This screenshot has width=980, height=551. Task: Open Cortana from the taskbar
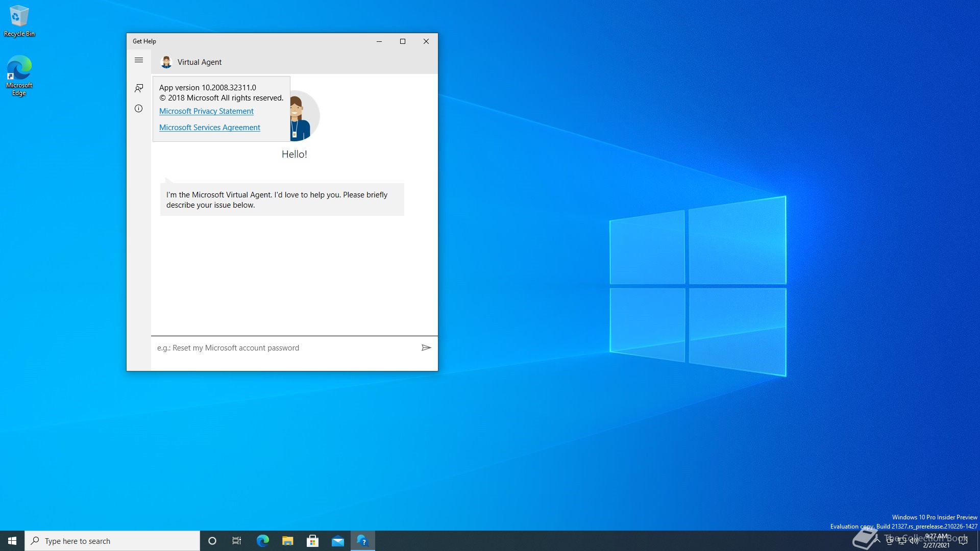click(x=212, y=541)
